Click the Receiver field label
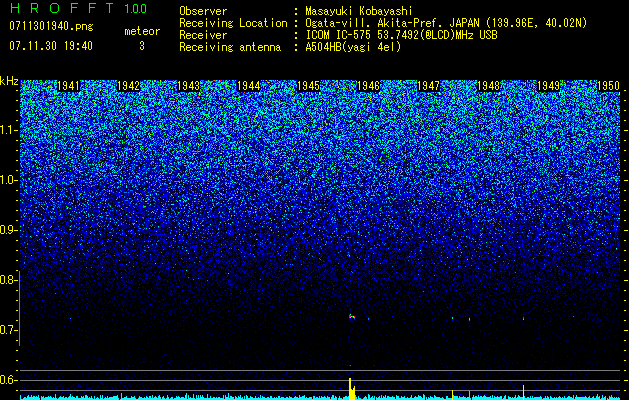Viewport: 629px width, 400px height. (x=203, y=35)
